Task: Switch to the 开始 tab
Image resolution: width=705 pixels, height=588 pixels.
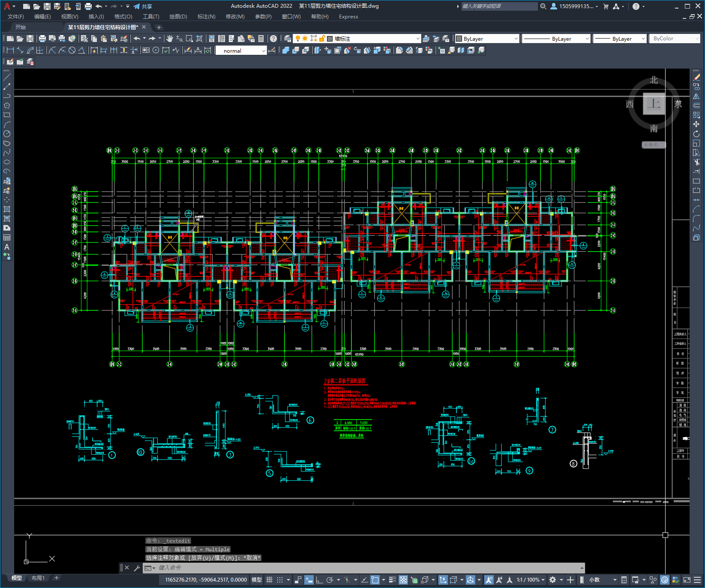Action: pos(21,27)
